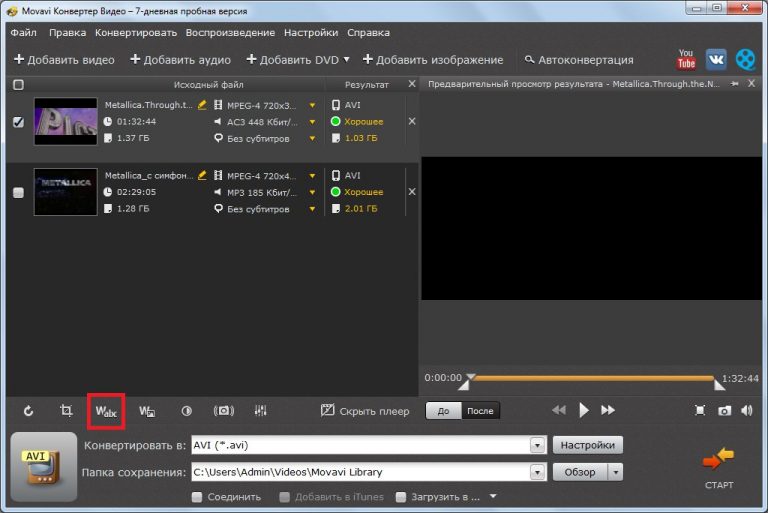Toggle the select-all checkbox in the header
The width and height of the screenshot is (768, 513).
click(x=18, y=85)
